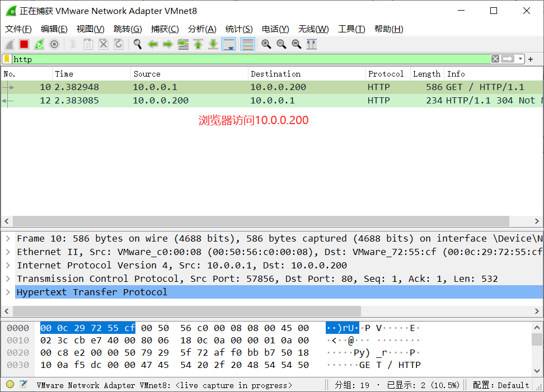The image size is (544, 392).
Task: Select packet 10 GET / HTTP/1.1 row
Action: (x=272, y=87)
